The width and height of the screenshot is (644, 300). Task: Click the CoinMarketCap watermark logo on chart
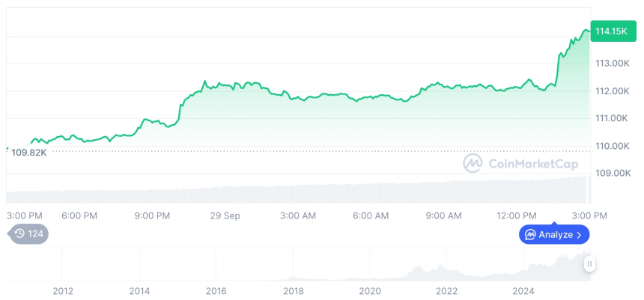coord(473,163)
